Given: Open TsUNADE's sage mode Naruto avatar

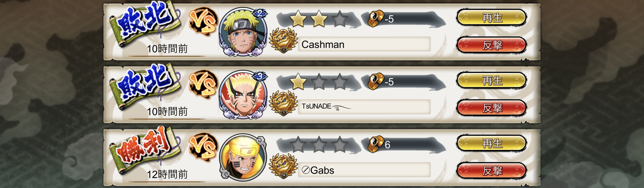Looking at the screenshot, I should 243,95.
